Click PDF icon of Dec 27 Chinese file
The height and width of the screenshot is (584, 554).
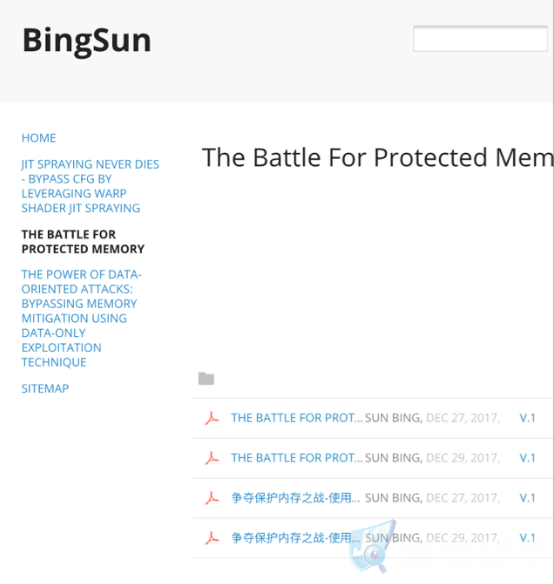click(x=212, y=498)
